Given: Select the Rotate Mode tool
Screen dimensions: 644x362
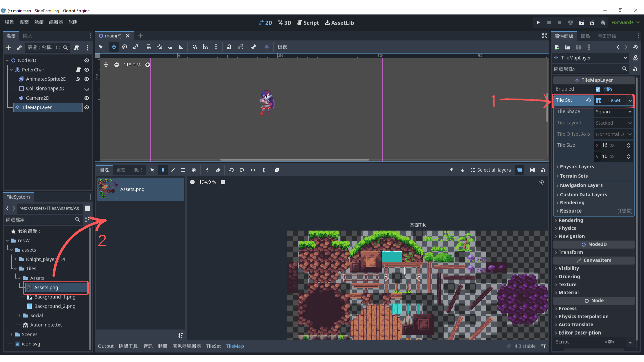Looking at the screenshot, I should tap(125, 47).
